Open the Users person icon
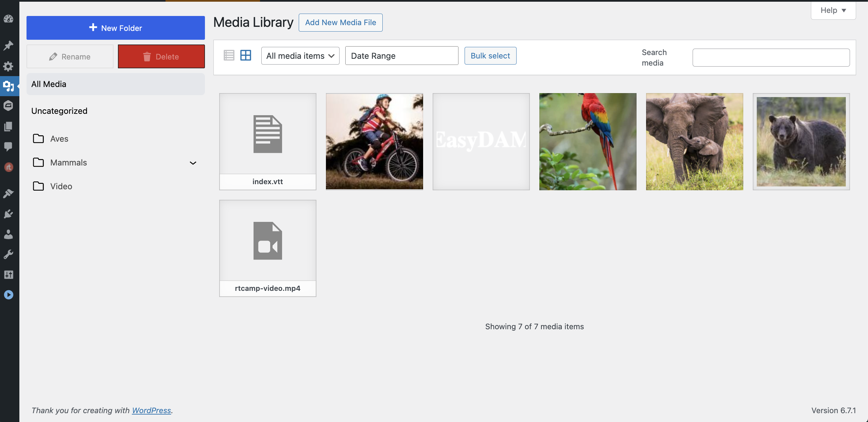Screen dimensions: 868x422 point(8,234)
